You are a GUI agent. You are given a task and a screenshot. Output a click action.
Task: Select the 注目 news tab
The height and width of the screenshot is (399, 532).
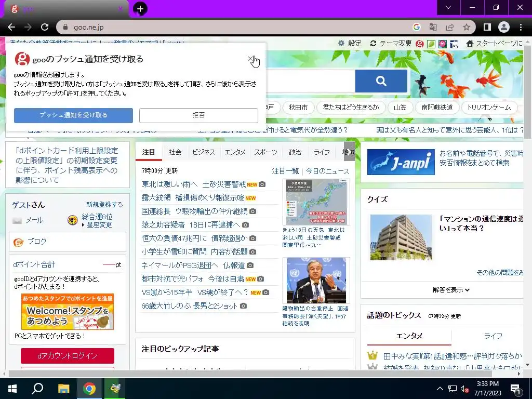click(148, 152)
